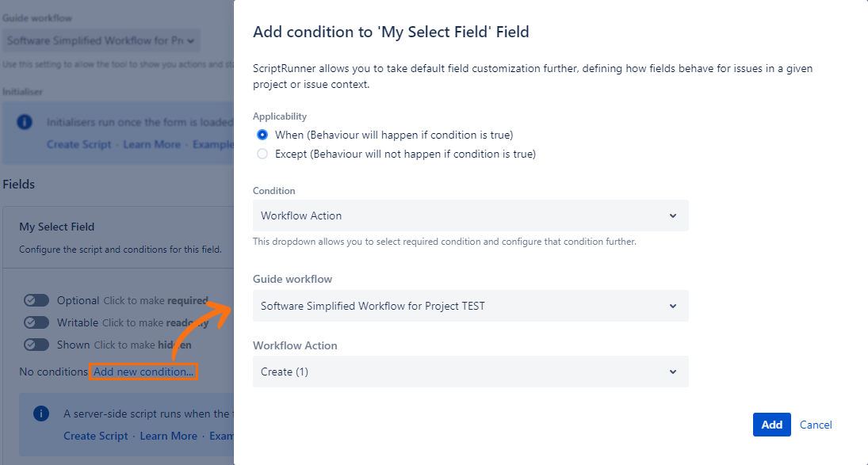Open the Workflow Action dropdown showing Create (1)
This screenshot has width=868, height=465.
pyautogui.click(x=470, y=372)
